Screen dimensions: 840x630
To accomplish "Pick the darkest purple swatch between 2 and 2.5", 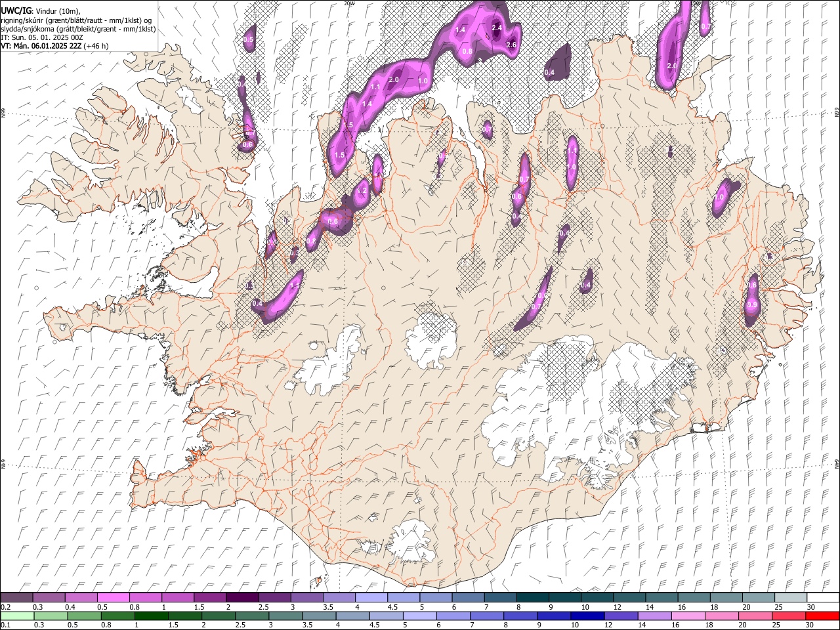I will click(x=241, y=598).
